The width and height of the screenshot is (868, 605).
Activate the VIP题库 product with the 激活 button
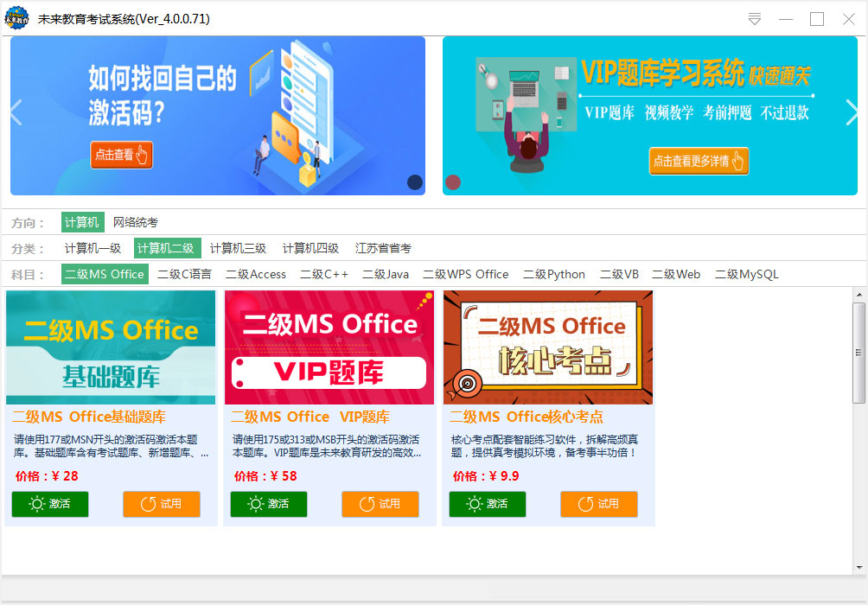click(269, 504)
